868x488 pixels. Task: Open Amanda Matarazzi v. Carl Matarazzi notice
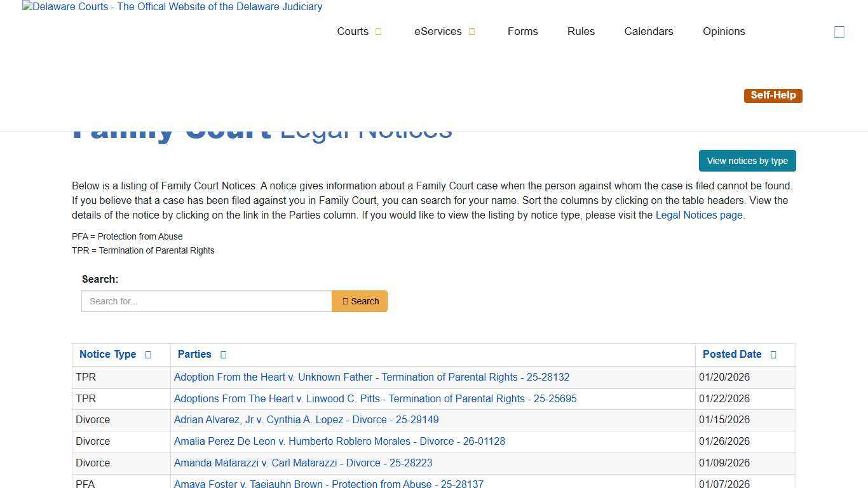point(302,463)
